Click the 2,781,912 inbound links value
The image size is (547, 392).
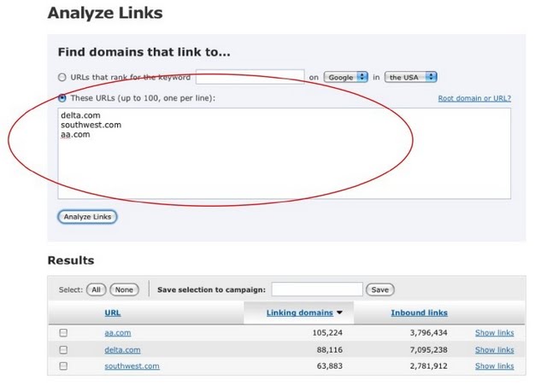click(428, 366)
